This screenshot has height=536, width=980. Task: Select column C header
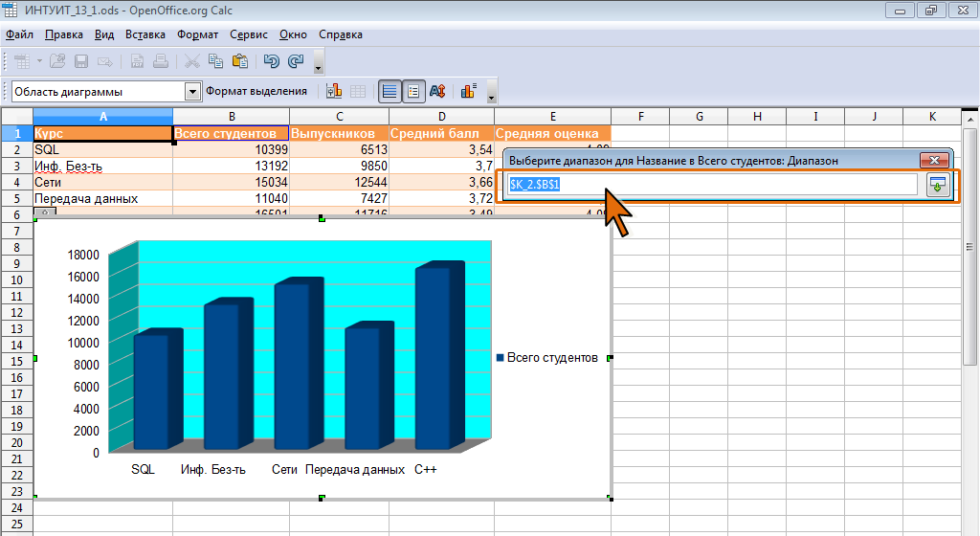pos(340,116)
